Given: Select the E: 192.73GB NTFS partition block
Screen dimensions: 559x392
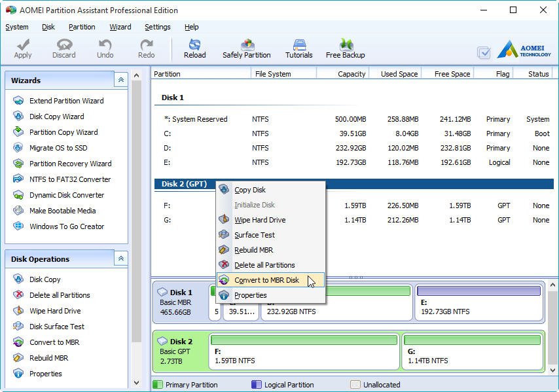Looking at the screenshot, I should (x=478, y=302).
